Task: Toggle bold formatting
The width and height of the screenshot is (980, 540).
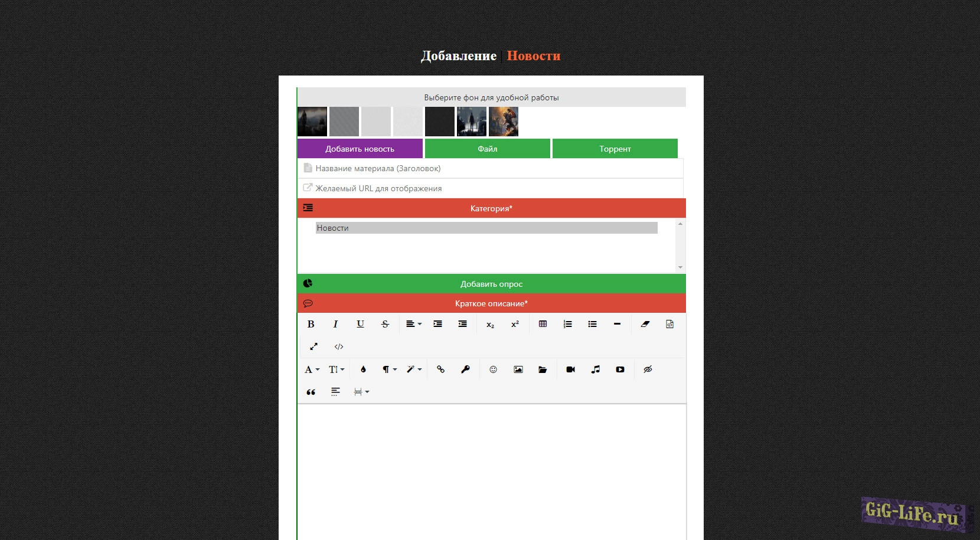Action: point(311,324)
